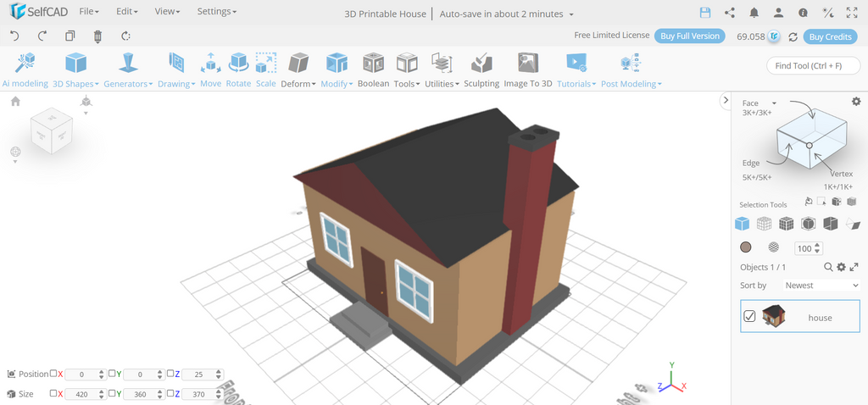Select the wireframe display mode icon
Viewport: 868px width, 405px height.
pos(765,224)
